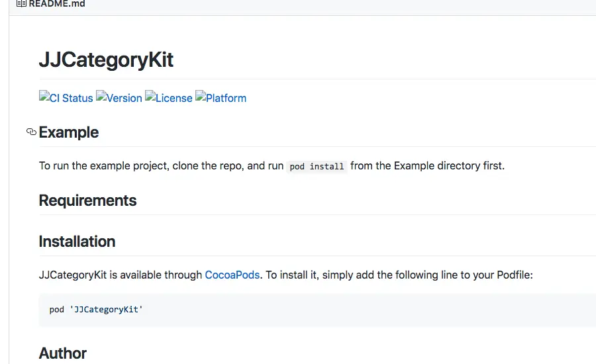Click the anchor link icon beside Example
Viewport: 596px width, 364px height.
pos(31,132)
